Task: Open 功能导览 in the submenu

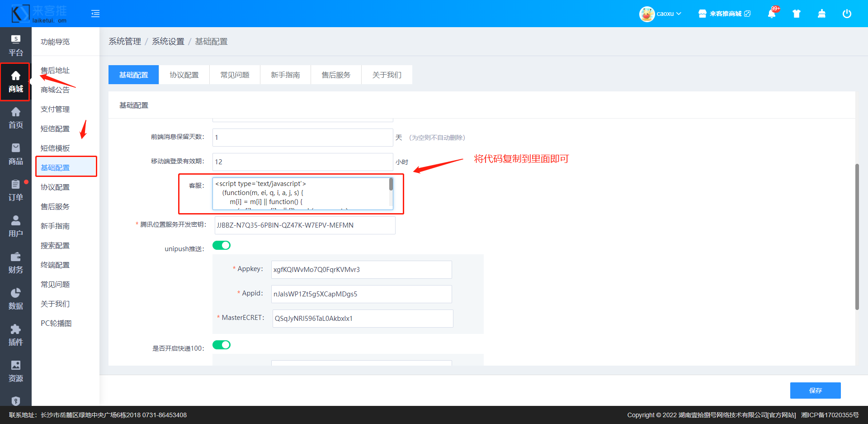Action: 55,42
